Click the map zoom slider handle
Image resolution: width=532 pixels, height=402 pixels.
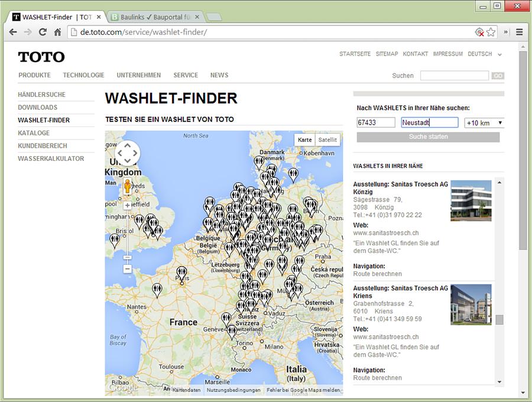coord(127,258)
